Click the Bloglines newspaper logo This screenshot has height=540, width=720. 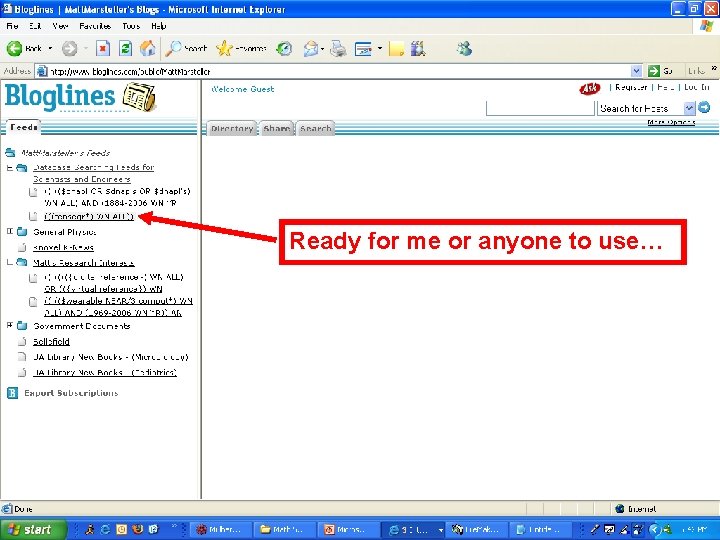pyautogui.click(x=139, y=97)
